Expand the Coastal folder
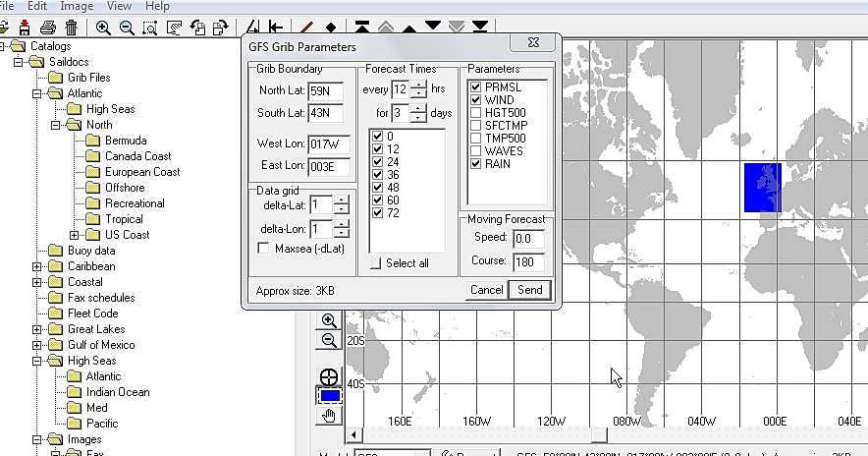868x456 pixels. [x=36, y=282]
